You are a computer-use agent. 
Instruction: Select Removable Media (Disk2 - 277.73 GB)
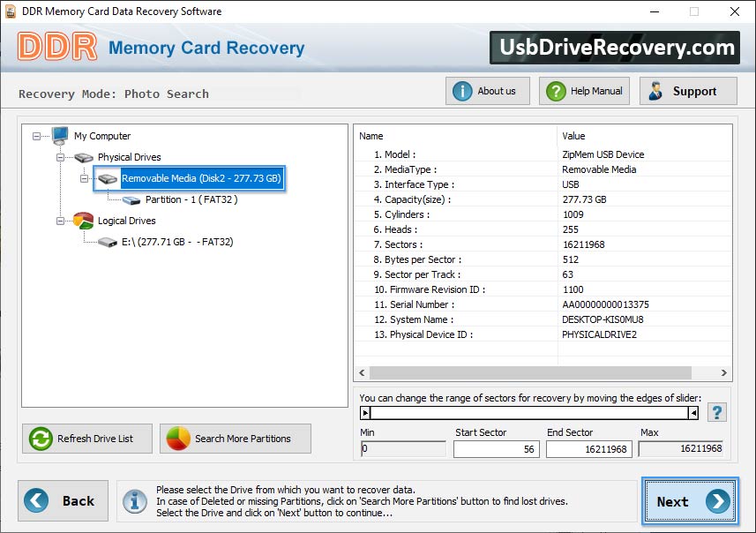click(201, 178)
